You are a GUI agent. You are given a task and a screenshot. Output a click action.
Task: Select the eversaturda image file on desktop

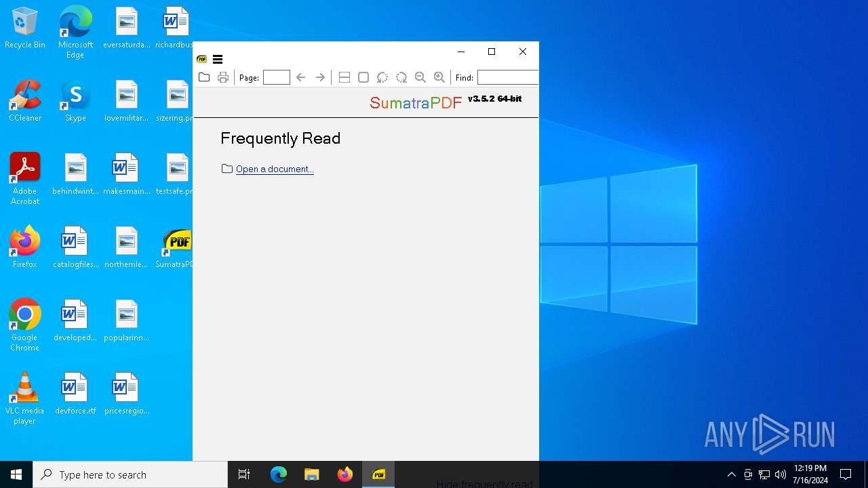pos(126,28)
